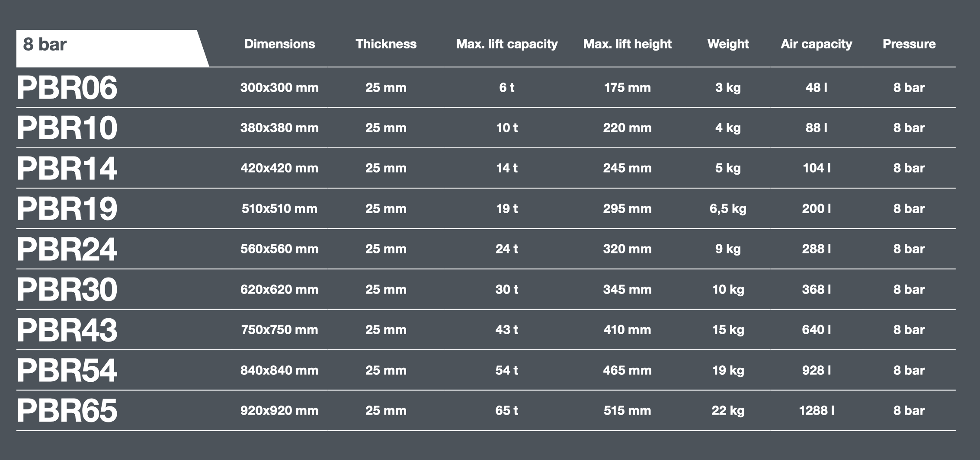Select the Max. lift height header
980x460 pixels.
[x=628, y=44]
